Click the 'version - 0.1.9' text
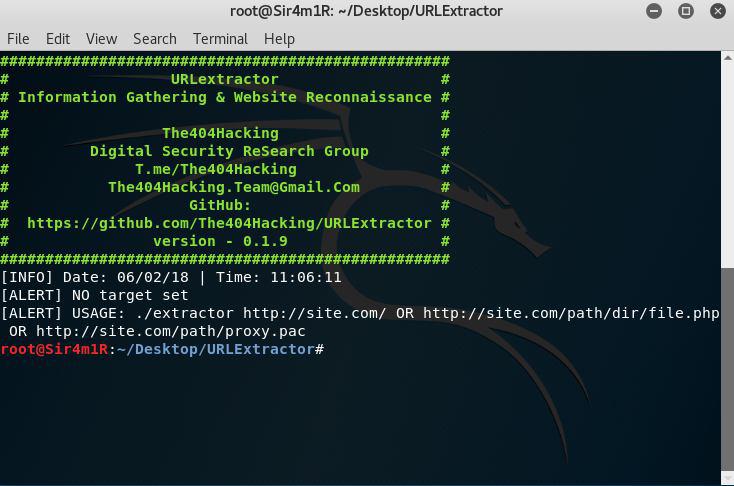The image size is (734, 486). pyautogui.click(x=220, y=241)
